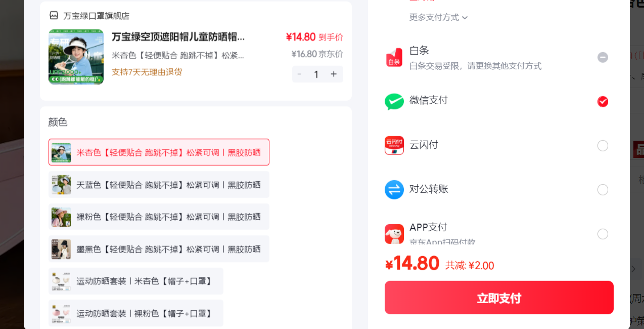Select 云闪付 radio button
The image size is (644, 329).
point(603,146)
